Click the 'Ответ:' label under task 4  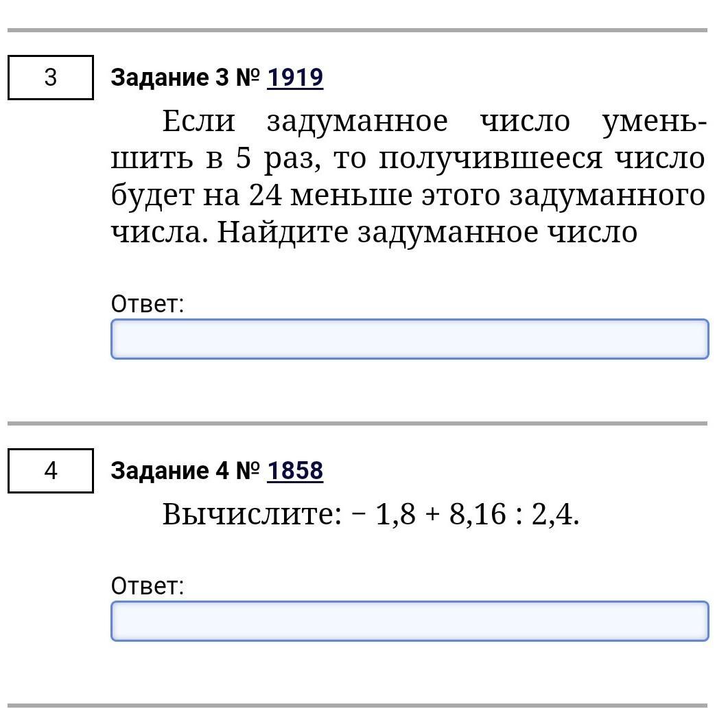148,586
